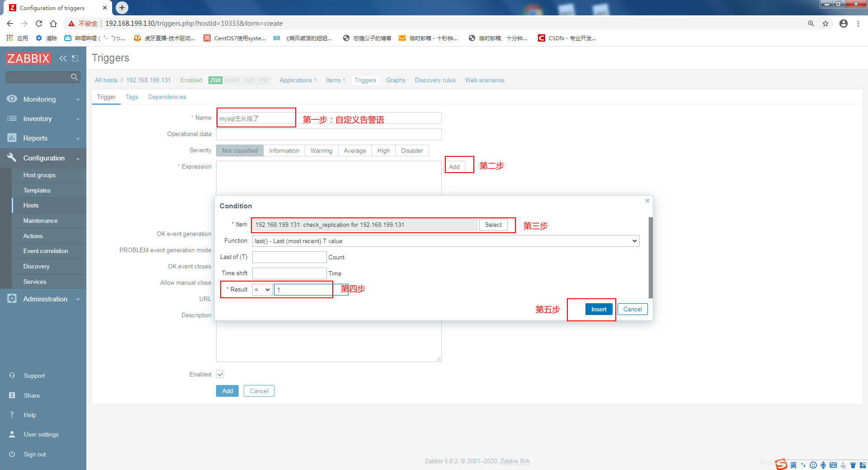Toggle the Enabled checkbox
This screenshot has width=868, height=470.
pos(220,374)
